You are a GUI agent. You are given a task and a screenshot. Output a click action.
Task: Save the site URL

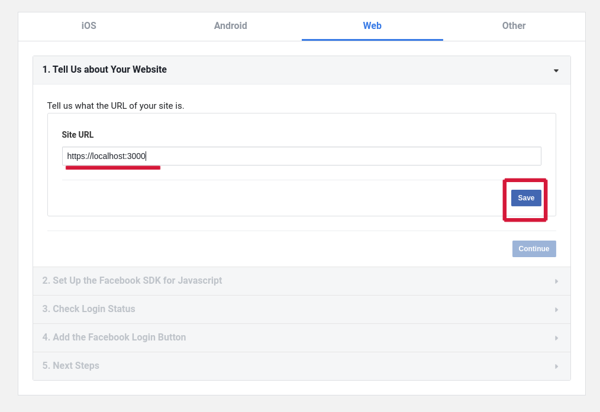526,198
